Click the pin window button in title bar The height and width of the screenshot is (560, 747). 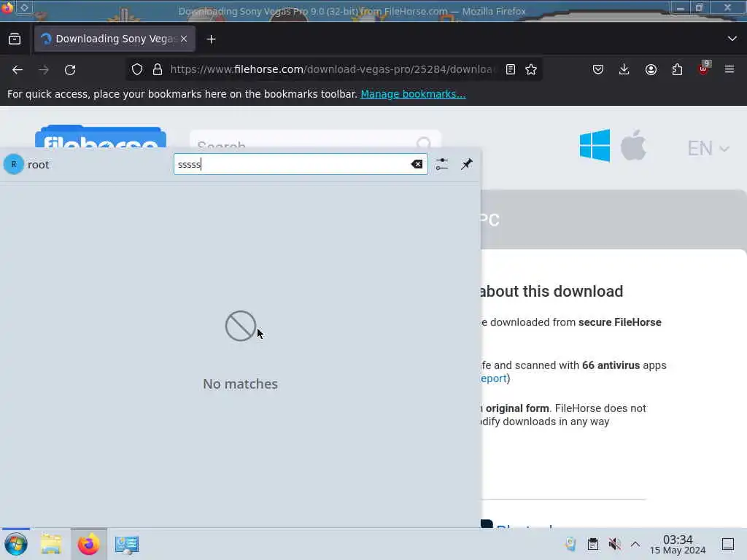click(24, 7)
